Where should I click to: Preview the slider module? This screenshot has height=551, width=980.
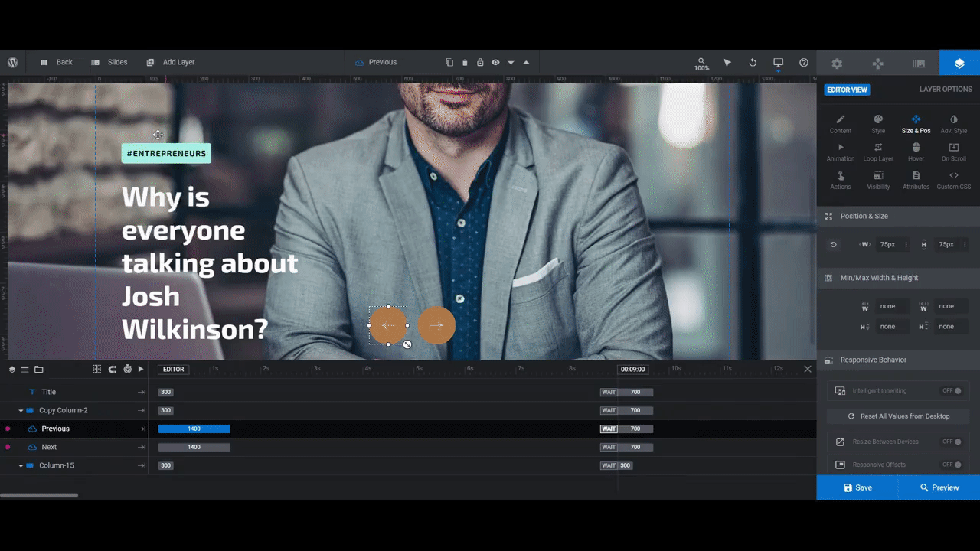coord(939,487)
